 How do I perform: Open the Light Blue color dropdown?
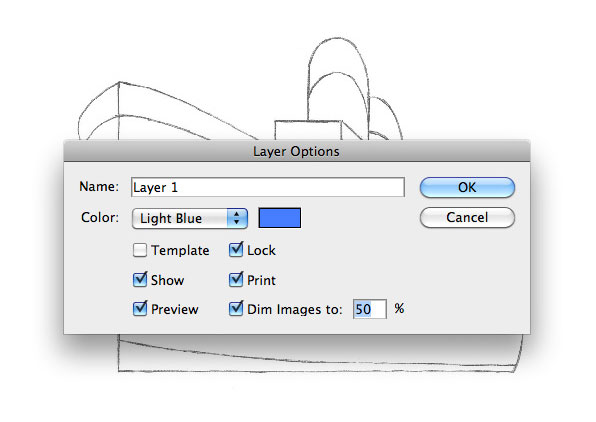190,218
